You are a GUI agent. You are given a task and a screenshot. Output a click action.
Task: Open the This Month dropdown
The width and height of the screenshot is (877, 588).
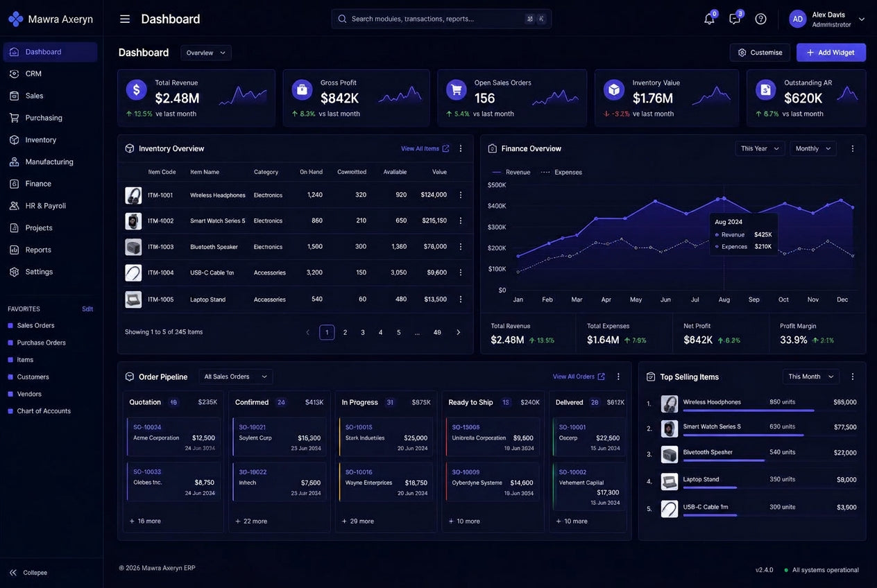811,377
